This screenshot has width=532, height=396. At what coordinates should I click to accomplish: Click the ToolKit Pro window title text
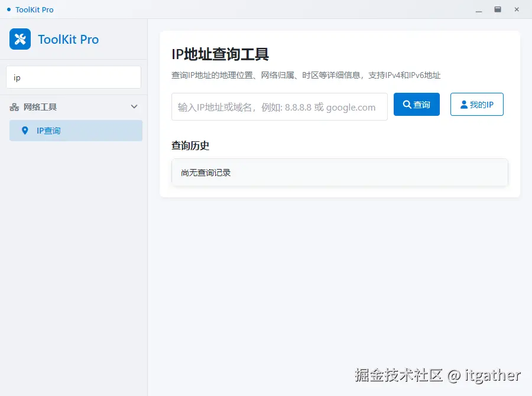pos(35,9)
